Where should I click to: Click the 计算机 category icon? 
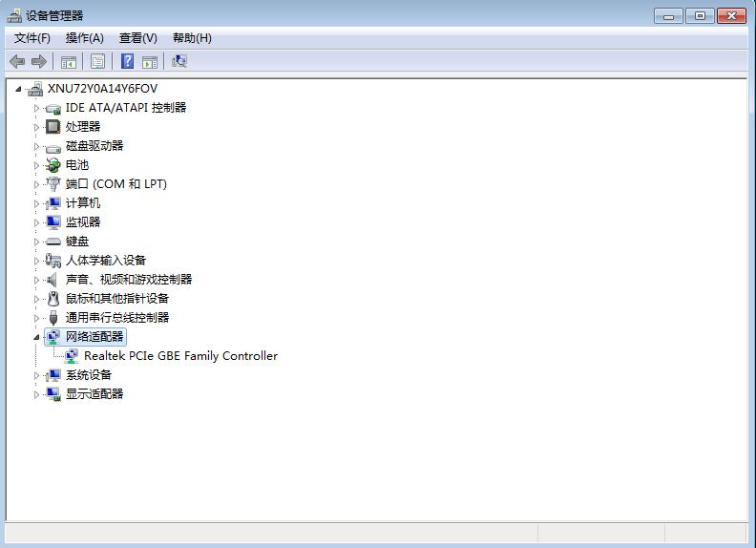tap(53, 203)
